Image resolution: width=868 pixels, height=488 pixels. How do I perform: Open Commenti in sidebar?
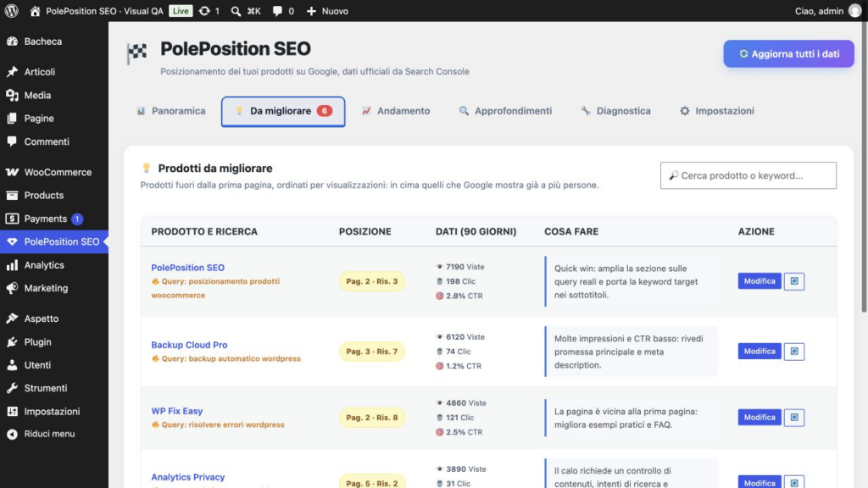point(54,141)
